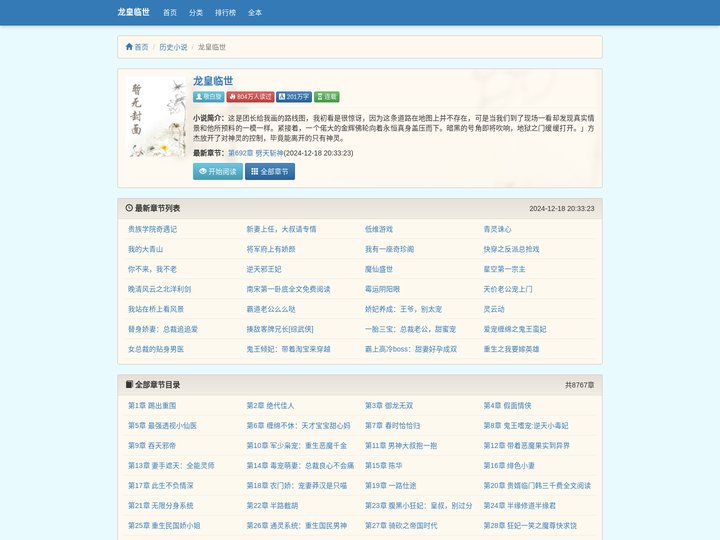Click the home icon in breadcrumb
Screen dimensions: 720x540
129,46
